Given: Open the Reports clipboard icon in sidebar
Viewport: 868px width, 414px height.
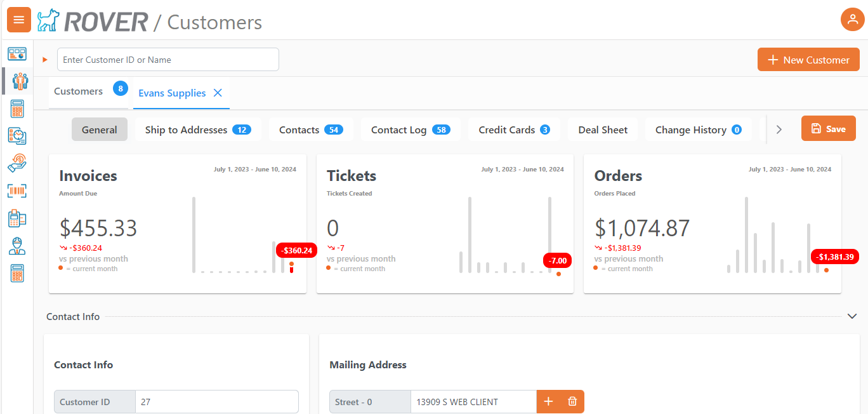Looking at the screenshot, I should click(17, 136).
